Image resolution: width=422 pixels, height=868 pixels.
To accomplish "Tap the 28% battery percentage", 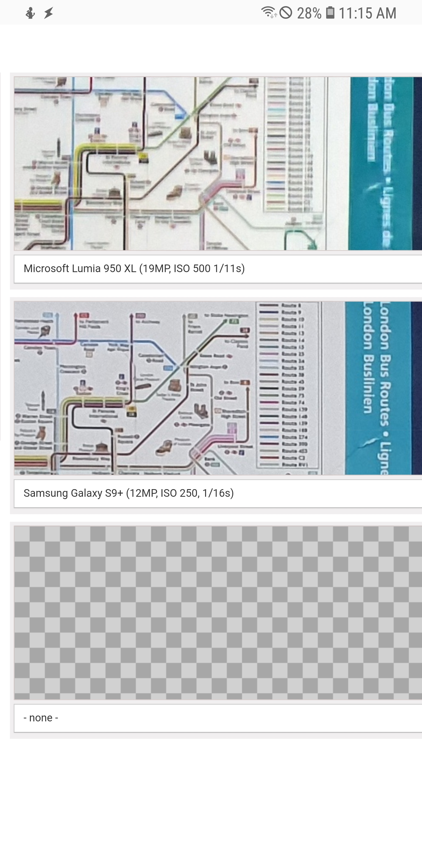I will click(309, 13).
